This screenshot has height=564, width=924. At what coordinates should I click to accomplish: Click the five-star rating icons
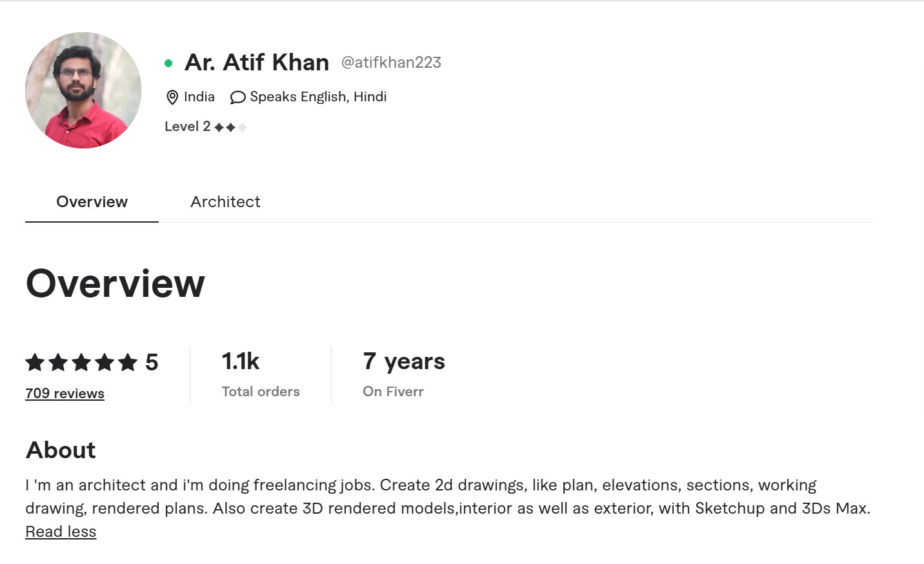(x=81, y=362)
